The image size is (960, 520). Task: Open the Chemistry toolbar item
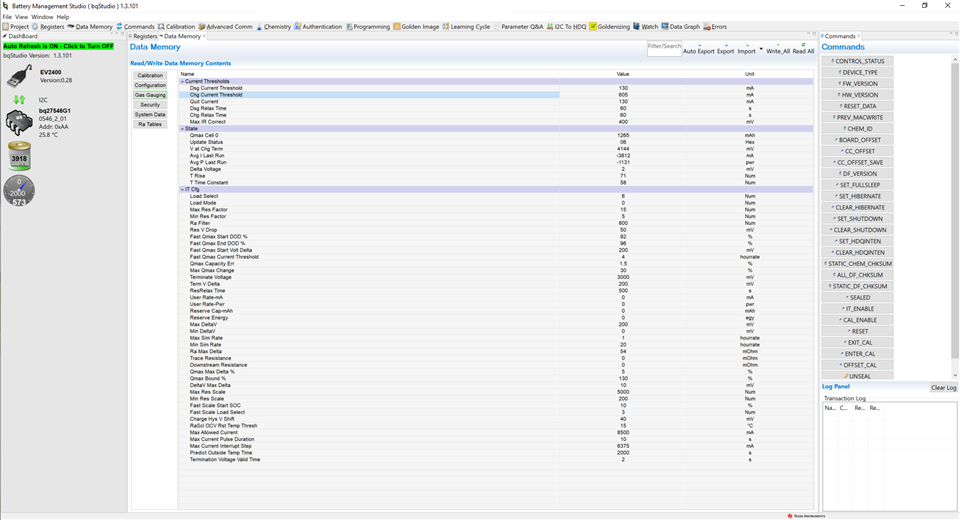(273, 26)
